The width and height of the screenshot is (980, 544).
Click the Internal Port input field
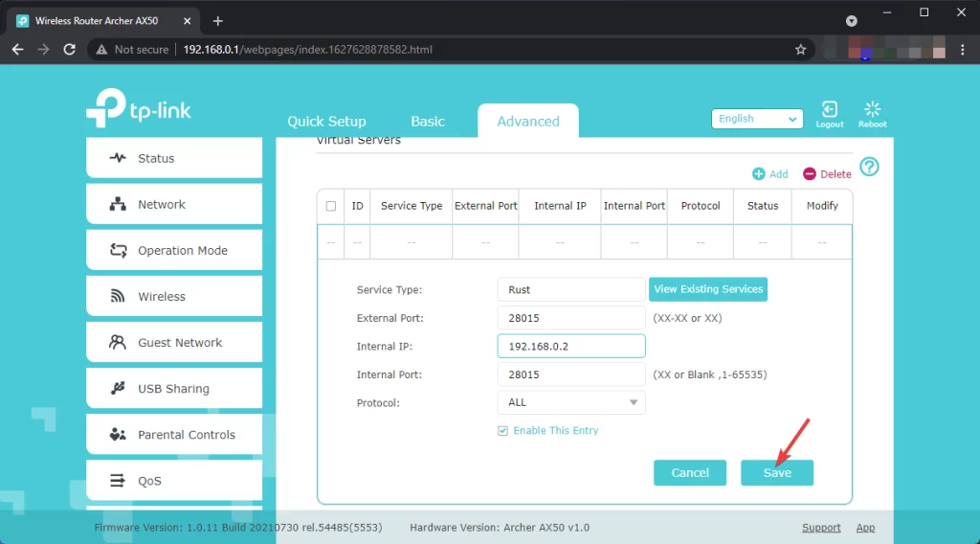[571, 374]
